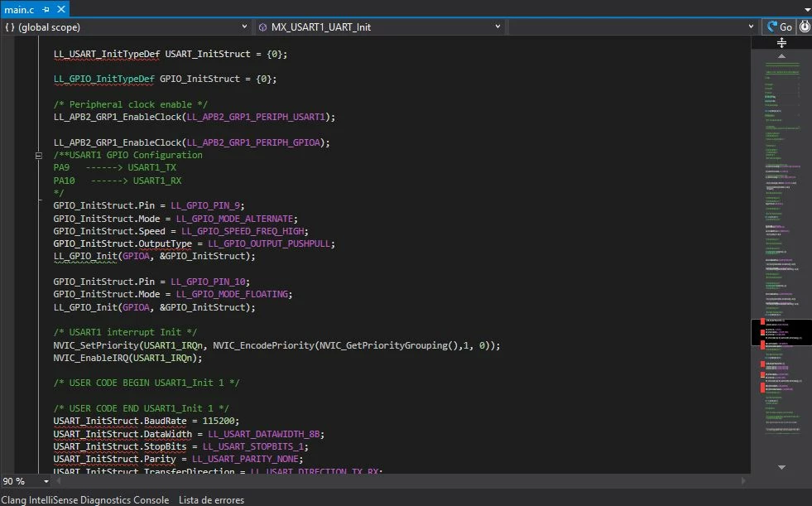This screenshot has height=506, width=812.
Task: Click LL_GPIO_PIN_9 constant
Action: (x=205, y=205)
